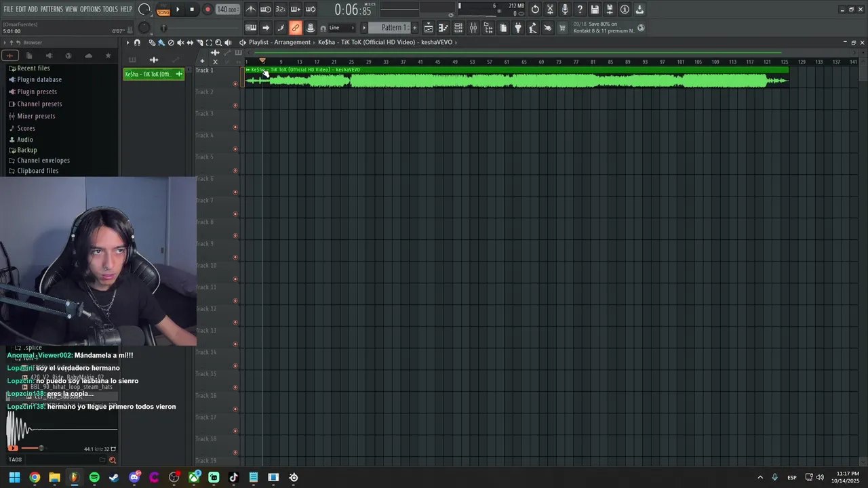The image size is (868, 488).
Task: Open the Line snap dropdown
Action: point(341,28)
